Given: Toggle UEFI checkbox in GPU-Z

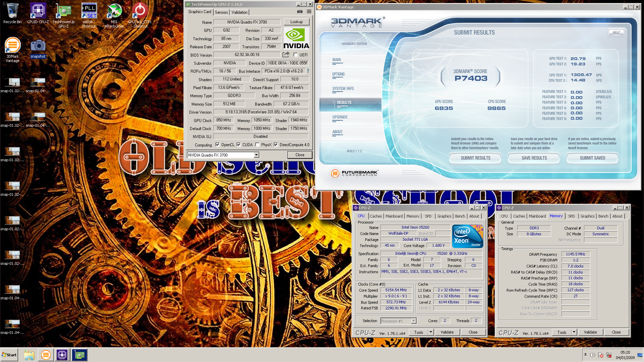Looking at the screenshot, I should coord(296,55).
